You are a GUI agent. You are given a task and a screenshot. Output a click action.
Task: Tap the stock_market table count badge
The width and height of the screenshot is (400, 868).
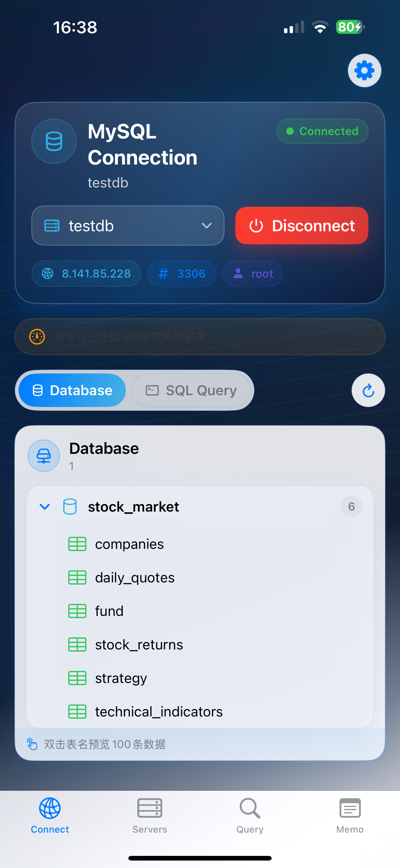pyautogui.click(x=352, y=506)
